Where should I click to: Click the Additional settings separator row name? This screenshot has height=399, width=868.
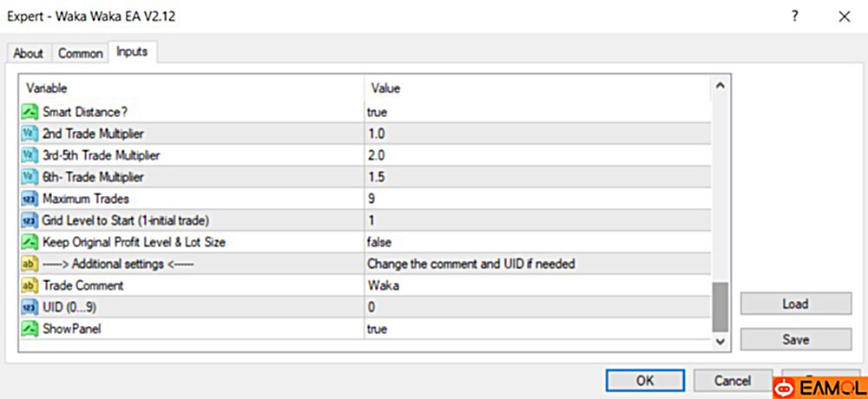tap(118, 264)
